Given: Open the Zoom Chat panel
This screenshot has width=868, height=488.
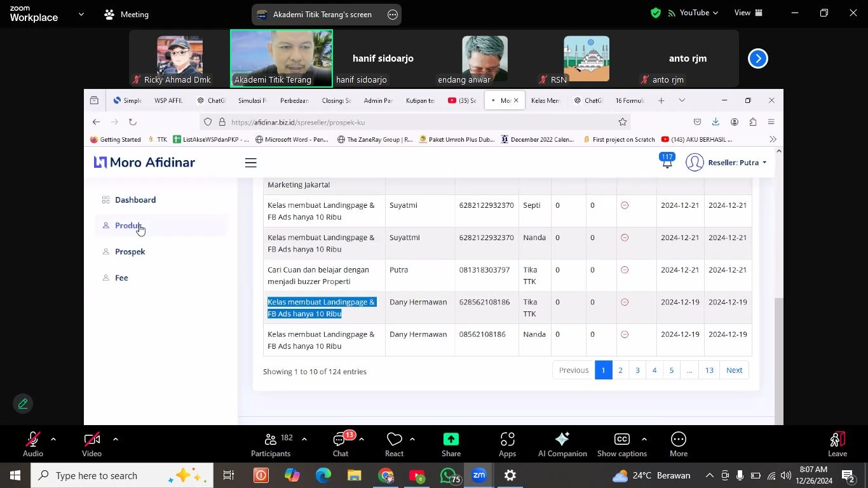Looking at the screenshot, I should point(341,444).
